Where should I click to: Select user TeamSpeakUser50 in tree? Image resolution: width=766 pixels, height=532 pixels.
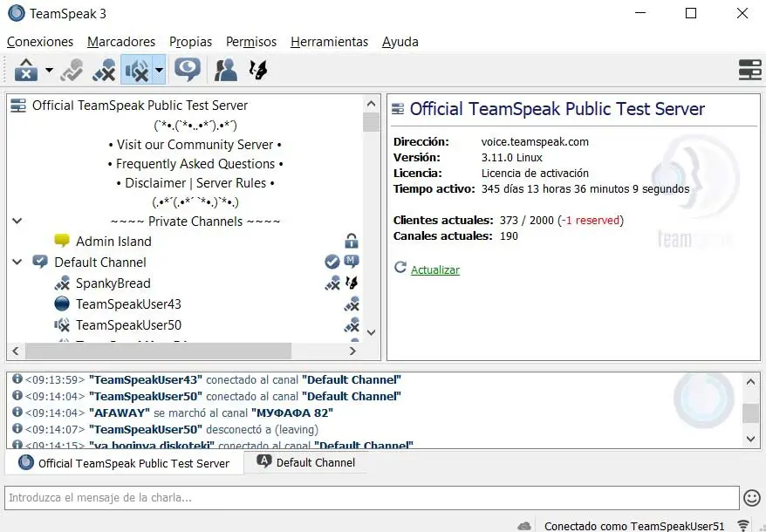pyautogui.click(x=128, y=325)
